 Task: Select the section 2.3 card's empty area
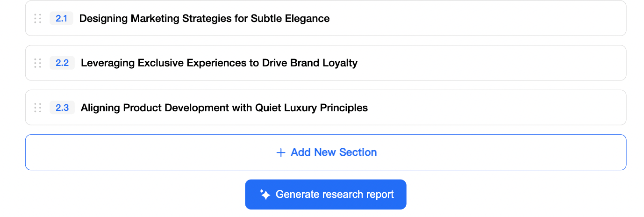coord(495,108)
